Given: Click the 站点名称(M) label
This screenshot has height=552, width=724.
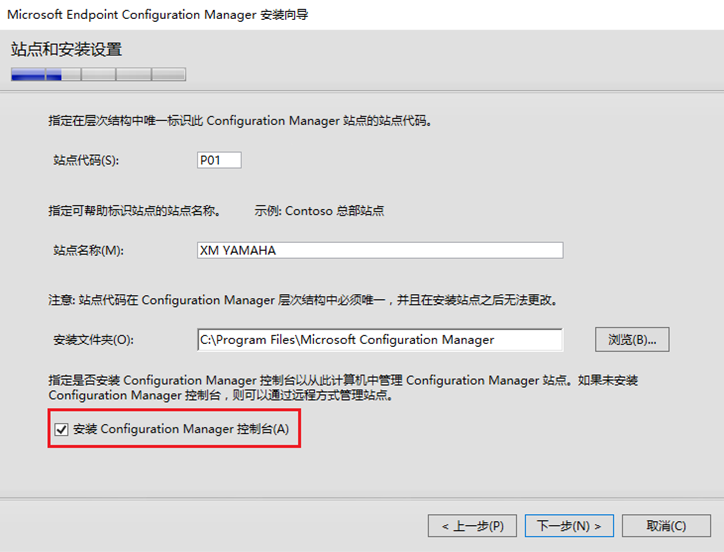Looking at the screenshot, I should pos(94,251).
